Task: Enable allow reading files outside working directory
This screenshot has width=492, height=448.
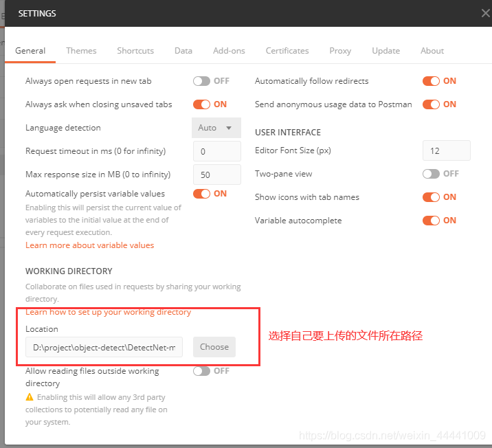Action: [201, 371]
